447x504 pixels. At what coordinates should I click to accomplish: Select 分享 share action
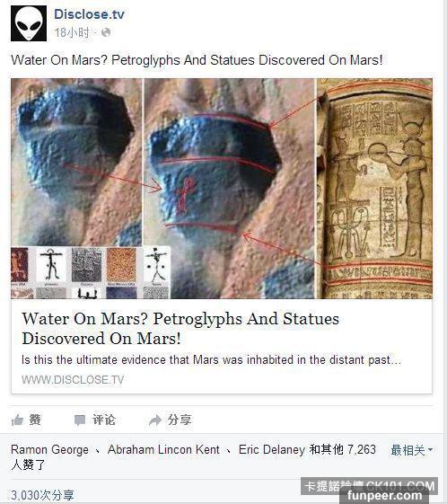tap(180, 420)
